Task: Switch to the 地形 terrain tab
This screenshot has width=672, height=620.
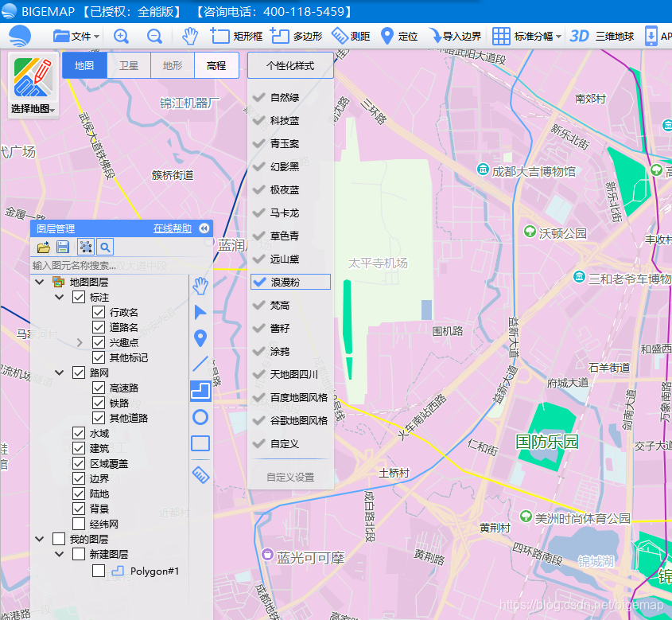Action: coord(173,65)
